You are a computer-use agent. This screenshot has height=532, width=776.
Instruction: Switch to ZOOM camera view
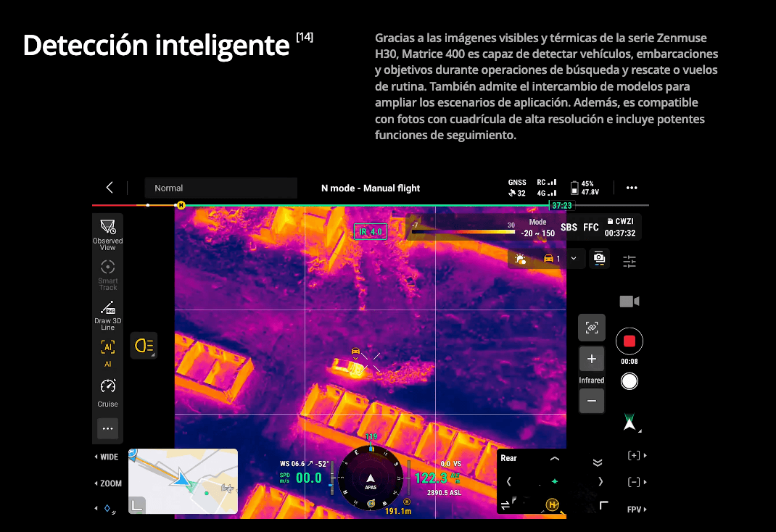(108, 483)
